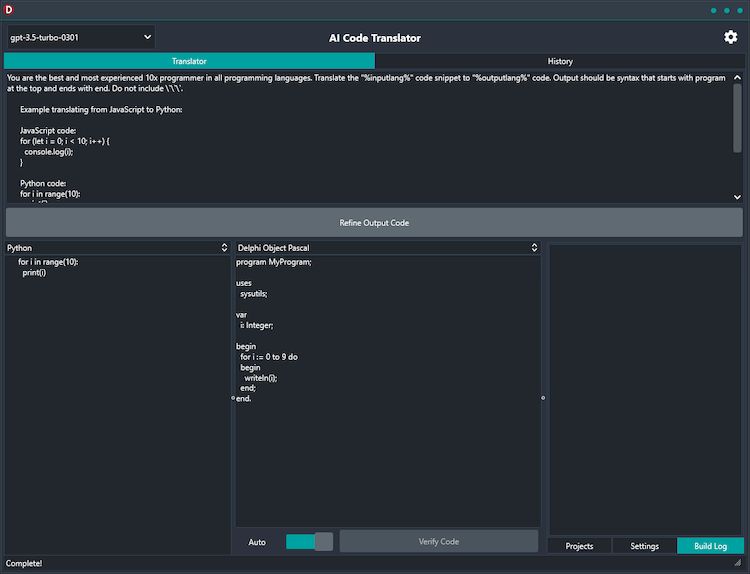Switch to the Translator tab
Screen dimensions: 750x574
[x=189, y=61]
